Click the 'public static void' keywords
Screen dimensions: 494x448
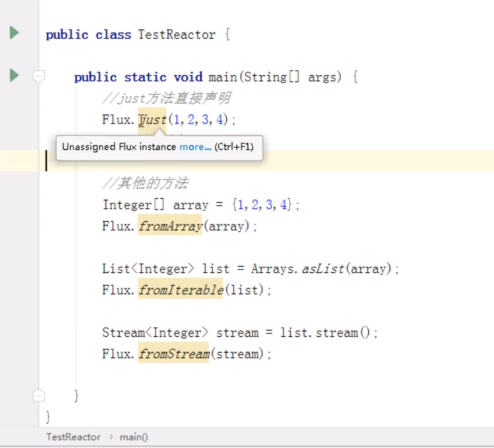(138, 77)
